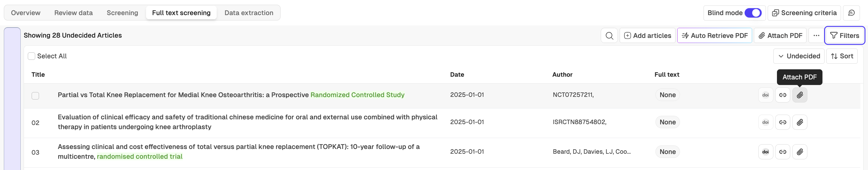Click the link icon for article 02

[x=783, y=122]
